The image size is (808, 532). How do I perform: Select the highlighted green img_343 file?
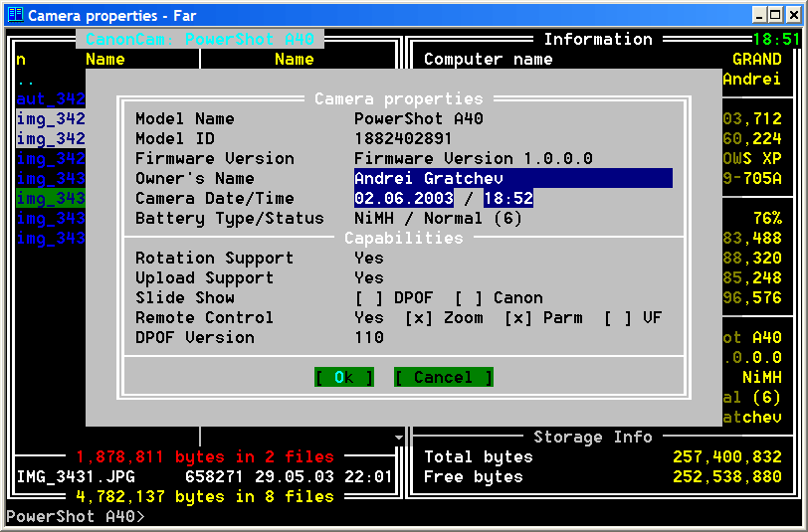click(51, 198)
